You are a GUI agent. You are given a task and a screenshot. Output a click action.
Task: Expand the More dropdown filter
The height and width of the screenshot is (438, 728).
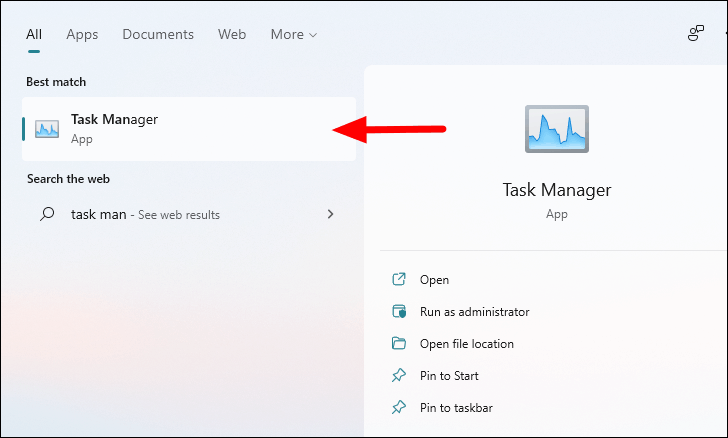294,34
